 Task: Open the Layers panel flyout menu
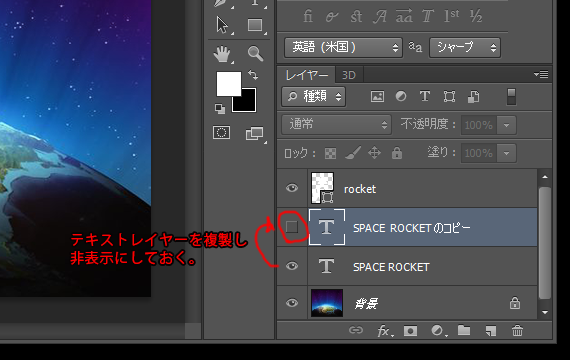click(541, 75)
